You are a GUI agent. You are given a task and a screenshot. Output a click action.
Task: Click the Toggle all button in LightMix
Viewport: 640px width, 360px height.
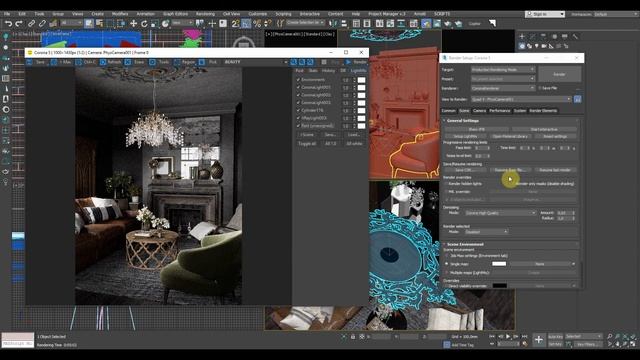307,144
